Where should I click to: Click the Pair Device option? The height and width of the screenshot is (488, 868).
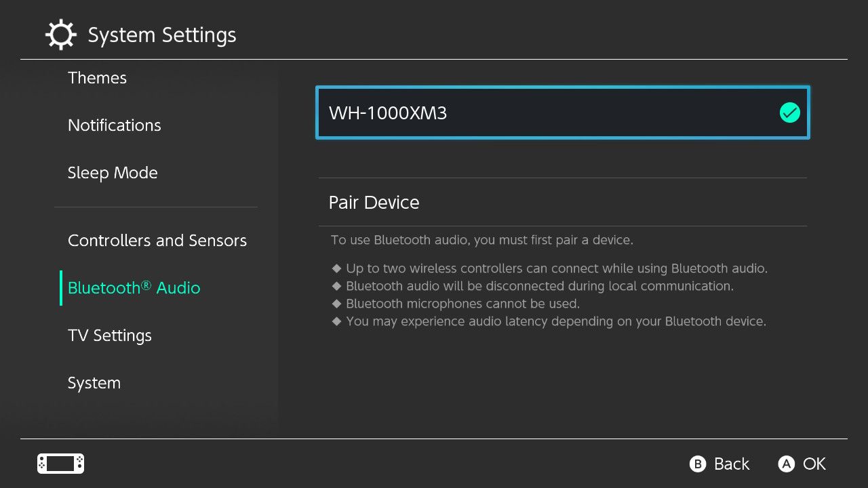tap(374, 202)
